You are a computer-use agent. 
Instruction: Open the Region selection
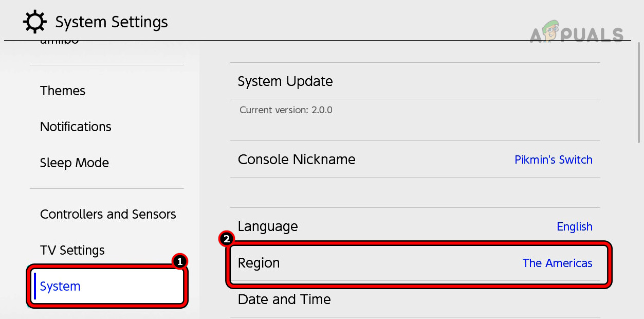click(259, 263)
